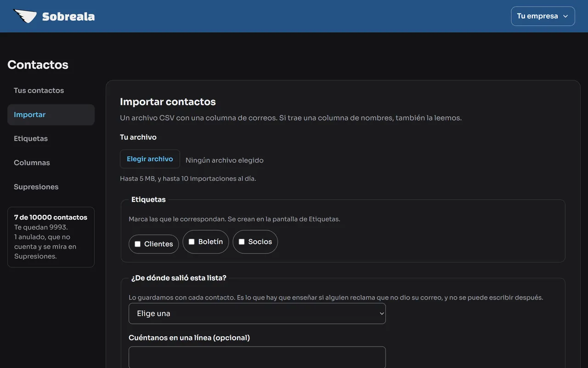Click the 7 de 10000 contactos text
This screenshot has width=588, height=368.
click(51, 217)
